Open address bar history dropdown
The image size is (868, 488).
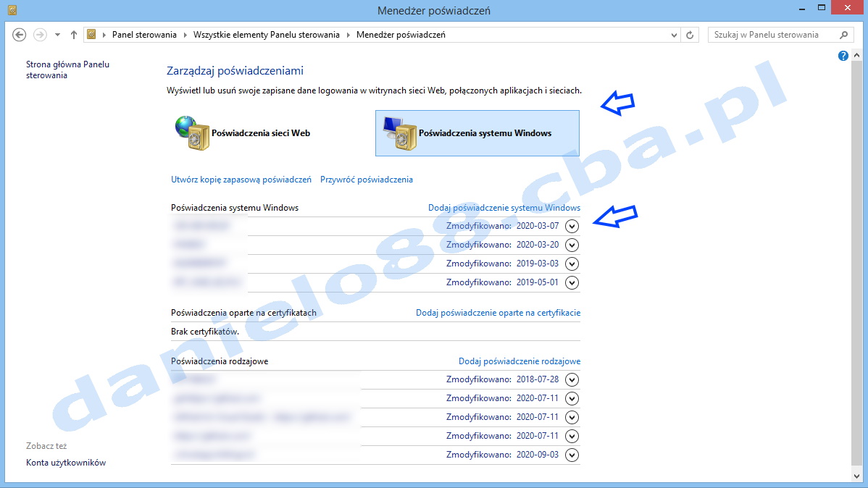pos(674,35)
